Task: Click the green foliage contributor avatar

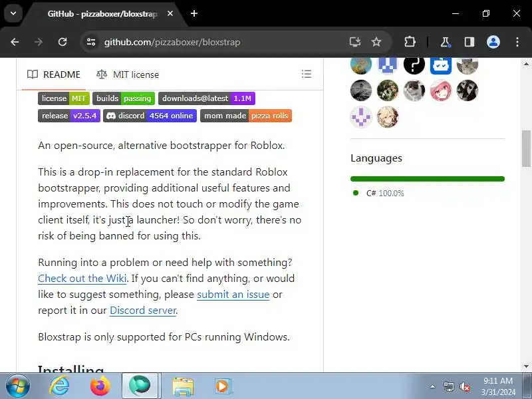Action: 388,90
